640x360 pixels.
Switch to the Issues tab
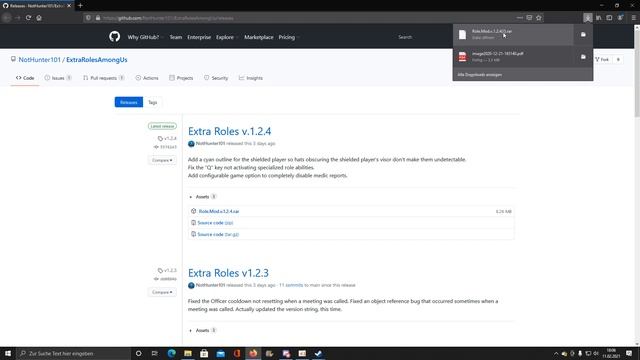(x=58, y=78)
